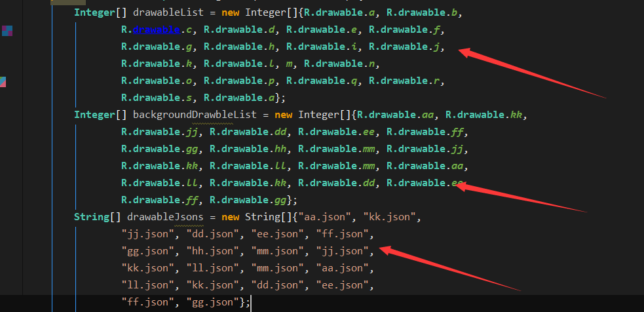Image resolution: width=644 pixels, height=312 pixels.
Task: Click the R.drawable.l entry
Action: tap(239, 64)
